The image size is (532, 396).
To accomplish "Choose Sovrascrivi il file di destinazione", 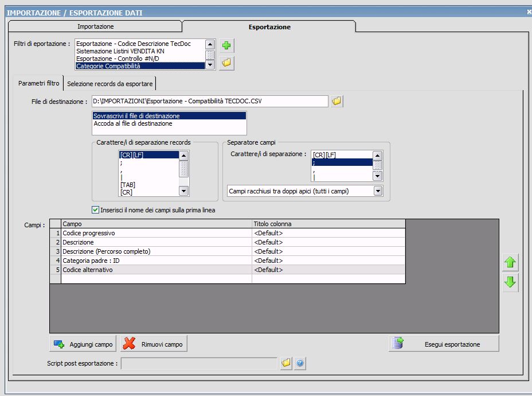I will point(169,116).
